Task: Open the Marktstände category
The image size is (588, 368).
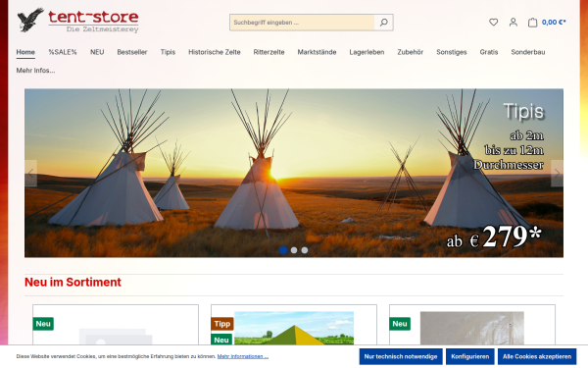Action: coord(317,52)
